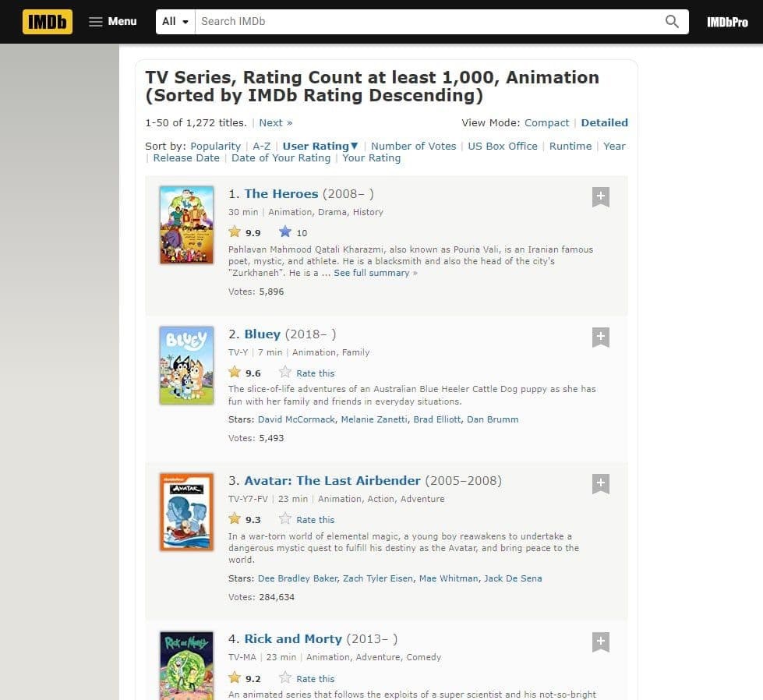The height and width of the screenshot is (700, 763).
Task: Sort by Year
Action: (614, 146)
